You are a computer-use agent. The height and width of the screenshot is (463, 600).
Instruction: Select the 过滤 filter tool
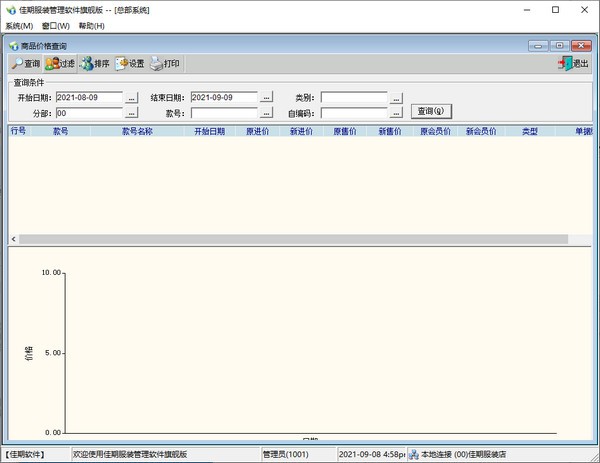(x=52, y=64)
